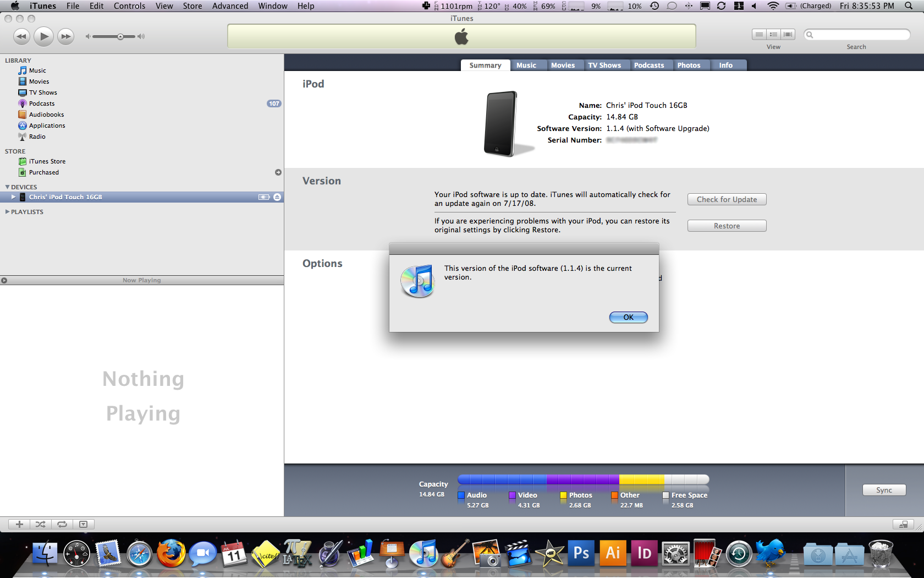Click the Photos capacity legend
The height and width of the screenshot is (578, 924).
click(x=576, y=500)
